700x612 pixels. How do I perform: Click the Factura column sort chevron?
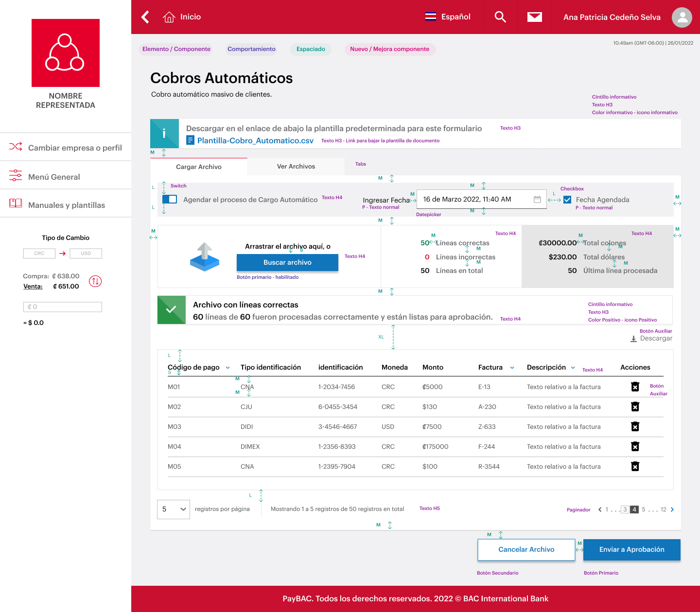pos(512,368)
